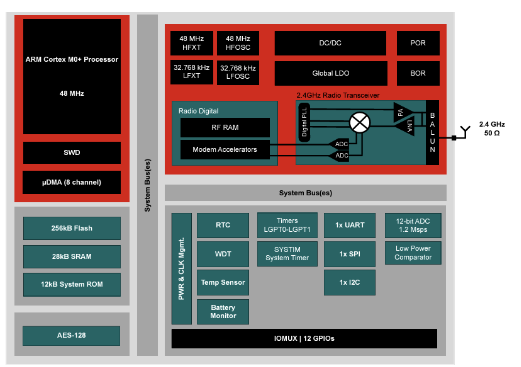Select the SYSTIM System Timer block
521x367 pixels.
pyautogui.click(x=287, y=254)
